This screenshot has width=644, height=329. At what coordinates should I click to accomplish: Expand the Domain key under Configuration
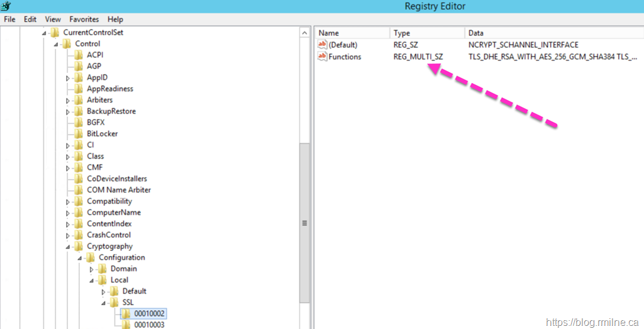coord(92,269)
